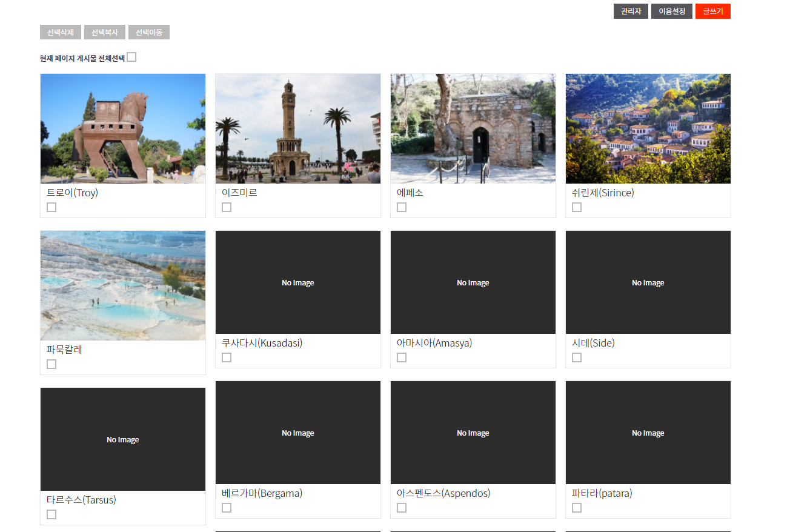Screen dimensions: 790x532
Task: Open the 이즈미르 post title
Action: pyautogui.click(x=239, y=193)
